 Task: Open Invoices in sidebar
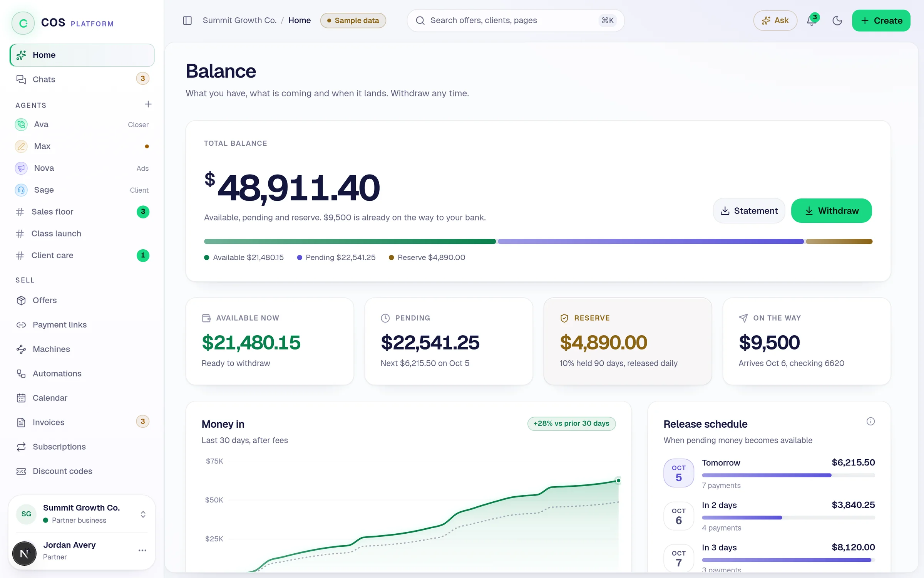[x=82, y=422]
